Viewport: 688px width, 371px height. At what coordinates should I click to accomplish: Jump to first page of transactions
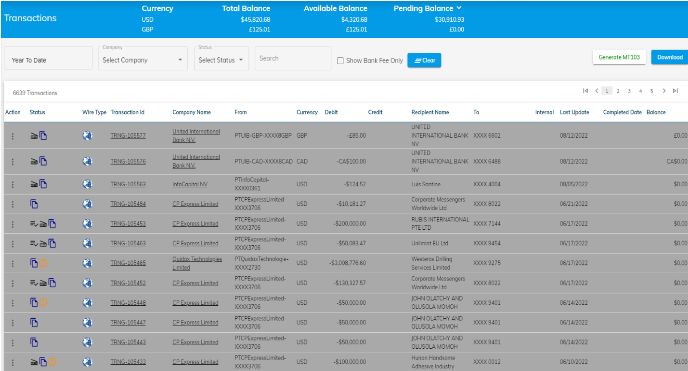(x=585, y=91)
